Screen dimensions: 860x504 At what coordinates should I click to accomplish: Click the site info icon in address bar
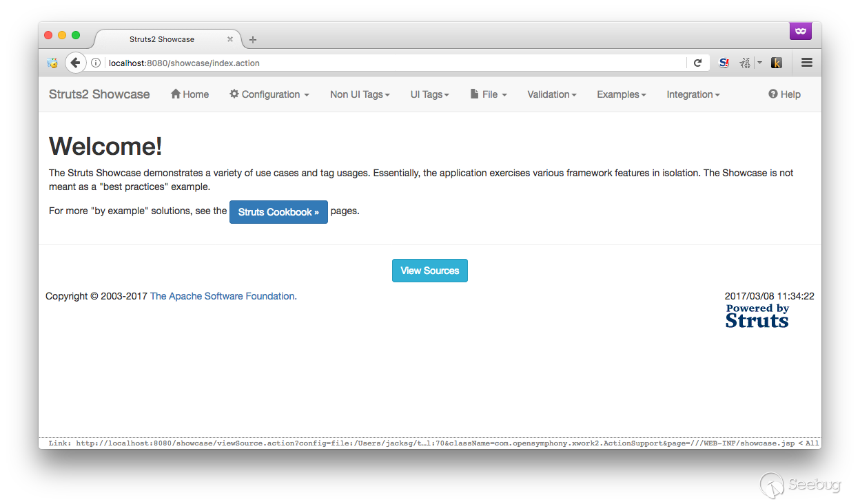pos(96,63)
